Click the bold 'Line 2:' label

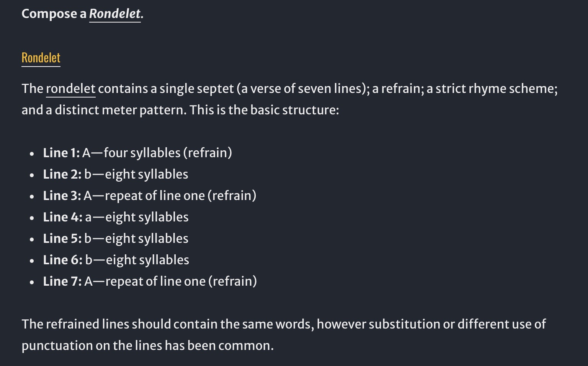pos(62,174)
